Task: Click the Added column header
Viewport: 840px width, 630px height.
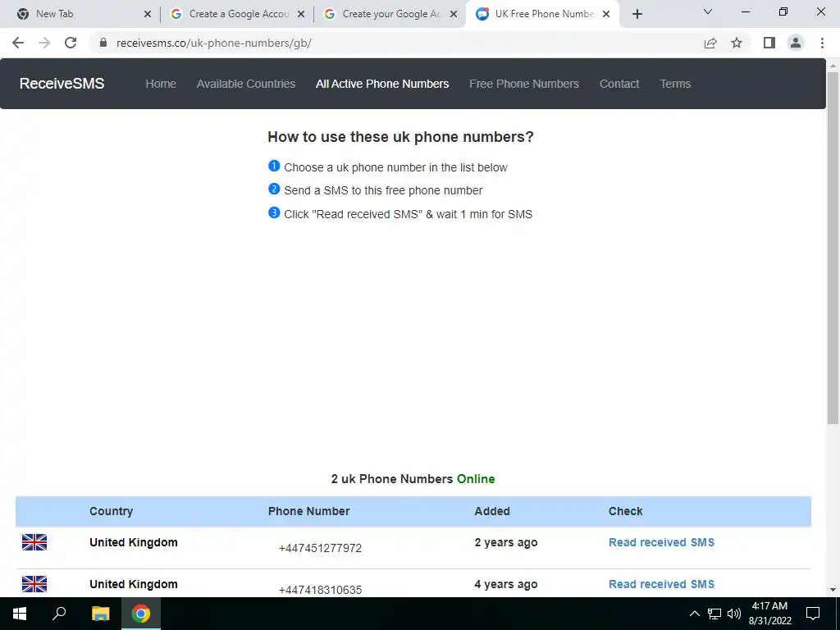Action: [492, 511]
